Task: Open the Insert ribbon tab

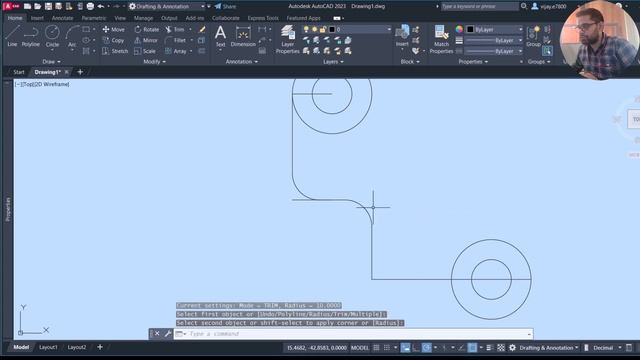Action: [37, 18]
